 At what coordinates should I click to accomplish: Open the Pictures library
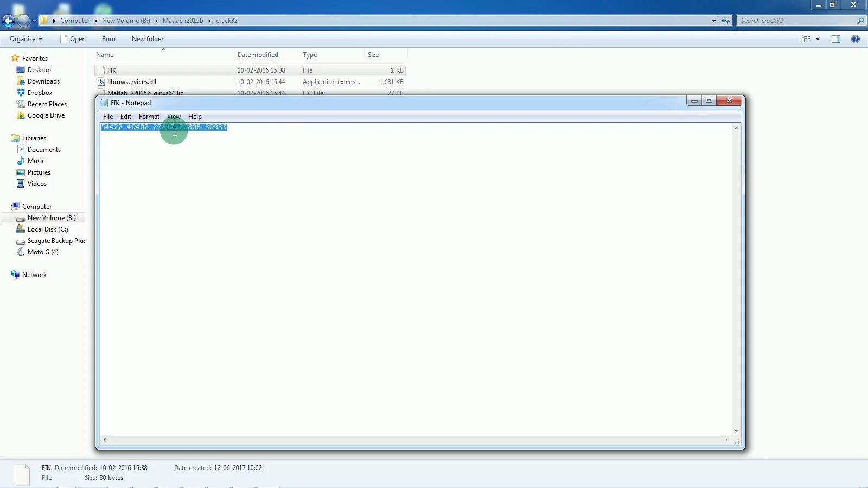tap(39, 172)
